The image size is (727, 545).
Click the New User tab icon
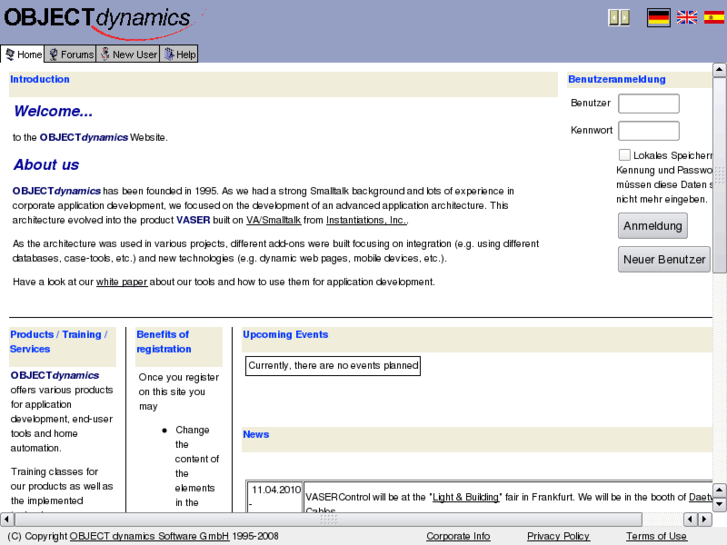tap(105, 54)
